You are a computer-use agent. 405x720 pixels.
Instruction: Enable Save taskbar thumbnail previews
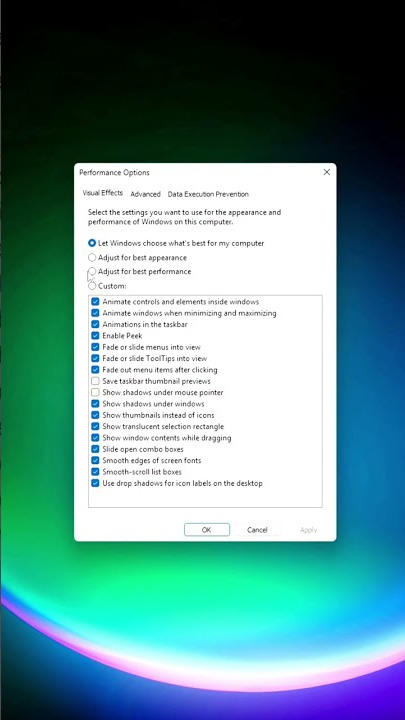(x=95, y=381)
